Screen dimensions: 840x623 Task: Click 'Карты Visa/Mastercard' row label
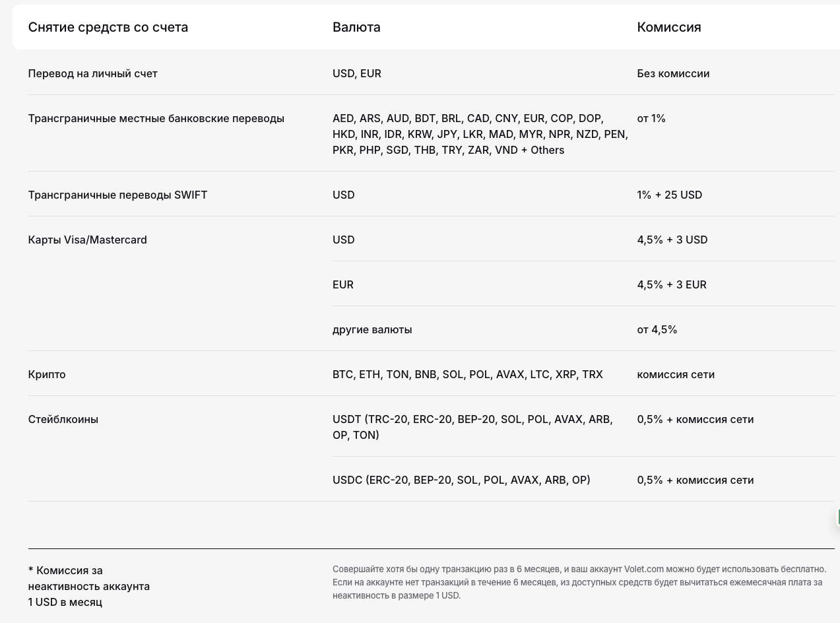pyautogui.click(x=87, y=240)
